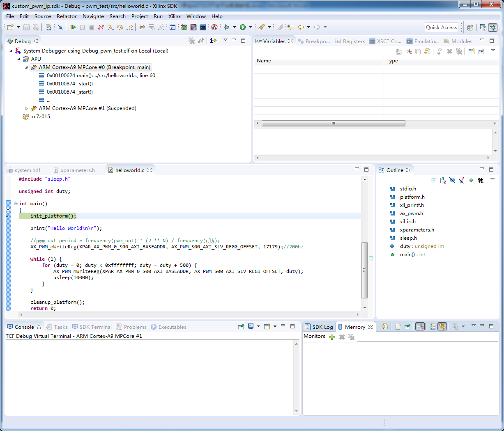The height and width of the screenshot is (431, 504).
Task: Click Collapse All icon in Outline
Action: 433,180
